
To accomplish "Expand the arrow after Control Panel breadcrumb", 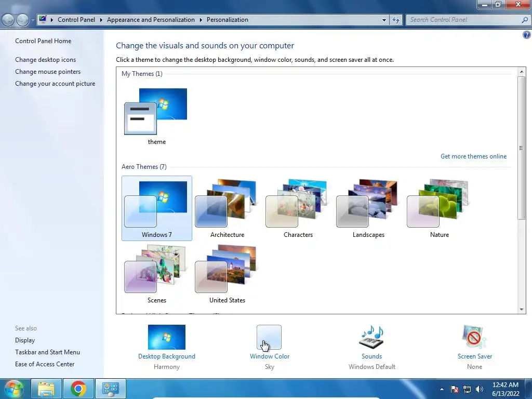I will (x=101, y=20).
